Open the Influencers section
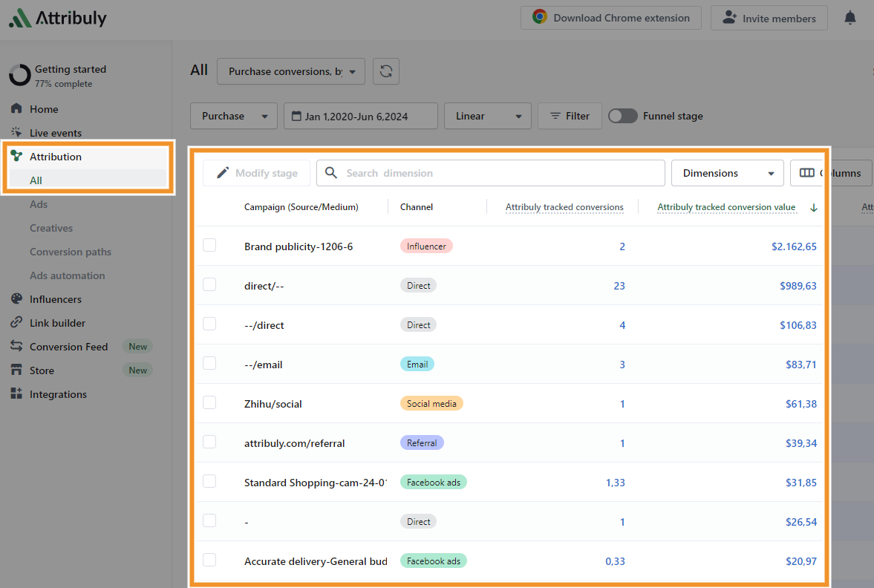 coord(55,299)
